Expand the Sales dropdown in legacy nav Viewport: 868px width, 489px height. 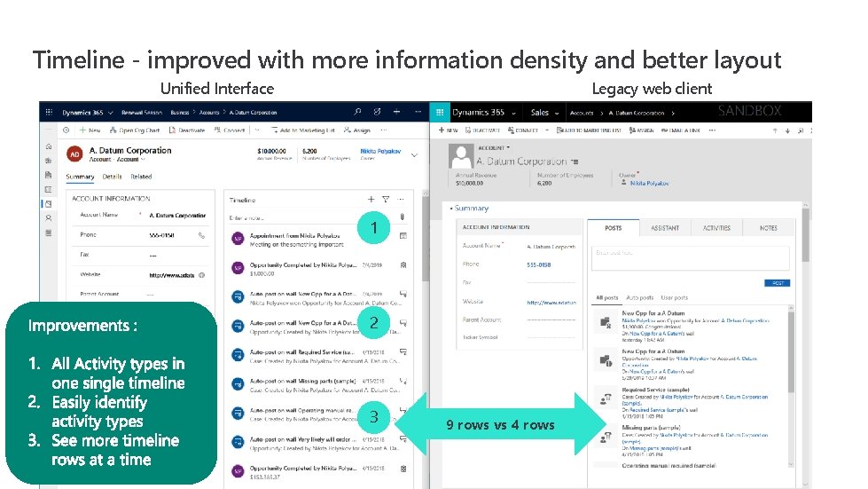pos(557,113)
